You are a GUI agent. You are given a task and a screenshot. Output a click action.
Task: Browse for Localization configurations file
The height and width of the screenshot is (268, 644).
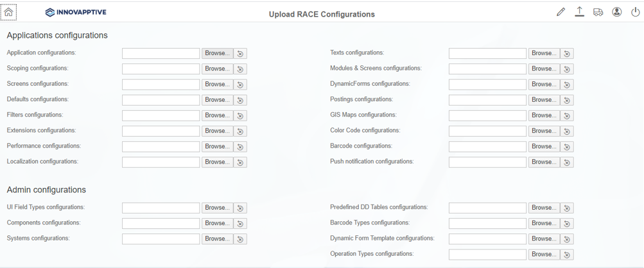(218, 162)
